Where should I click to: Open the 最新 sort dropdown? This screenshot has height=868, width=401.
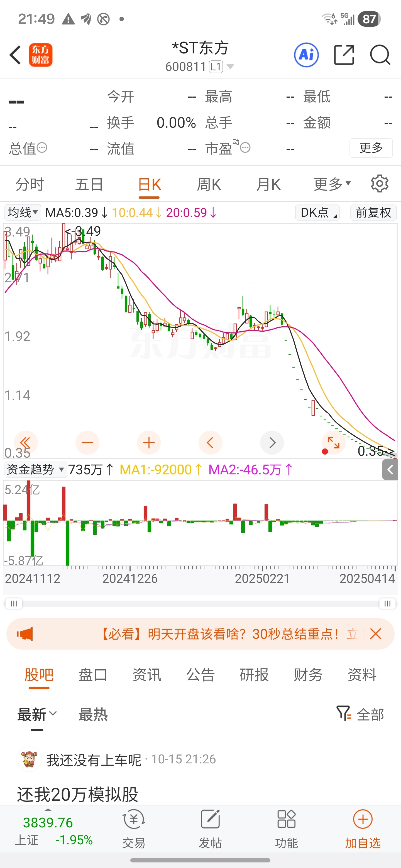pyautogui.click(x=37, y=714)
